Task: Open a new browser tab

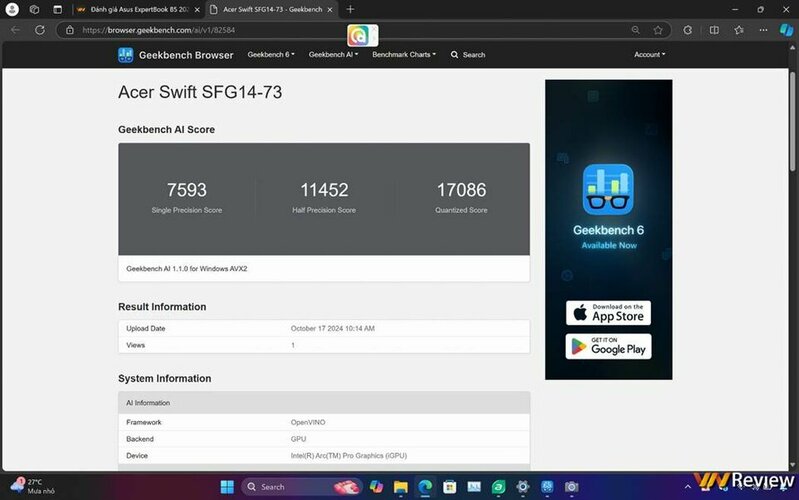Action: (350, 9)
